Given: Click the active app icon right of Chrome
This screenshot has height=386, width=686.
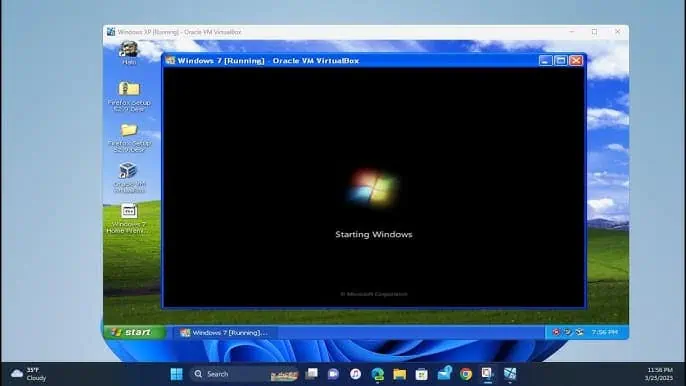Looking at the screenshot, I should pyautogui.click(x=487, y=374).
